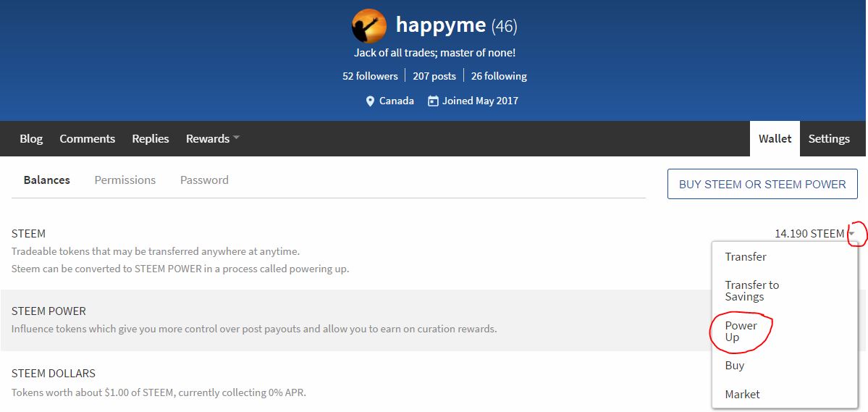
Task: Select the Balances sub-tab
Action: pyautogui.click(x=47, y=180)
